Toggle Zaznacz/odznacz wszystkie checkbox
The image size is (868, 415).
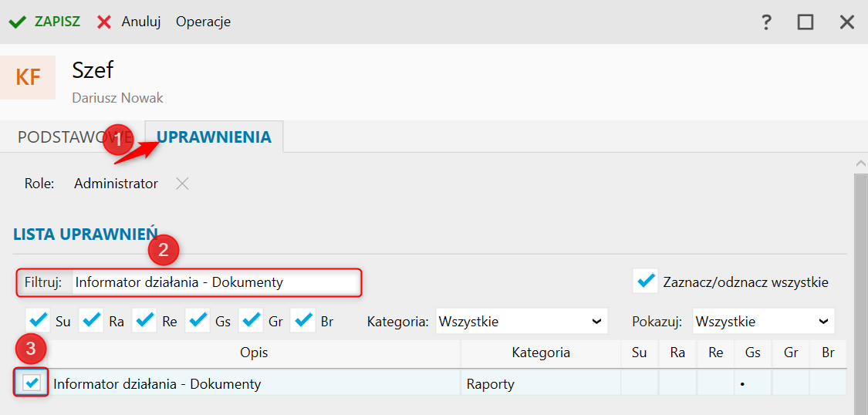645,282
